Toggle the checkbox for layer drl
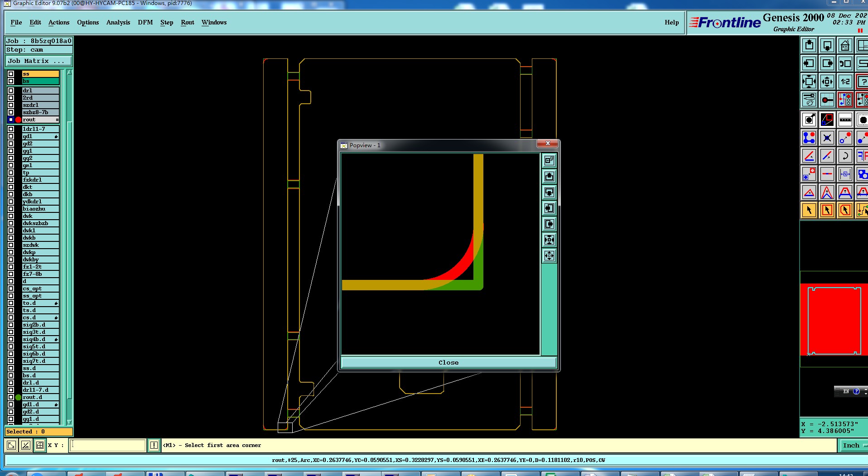This screenshot has width=868, height=476. tap(11, 91)
